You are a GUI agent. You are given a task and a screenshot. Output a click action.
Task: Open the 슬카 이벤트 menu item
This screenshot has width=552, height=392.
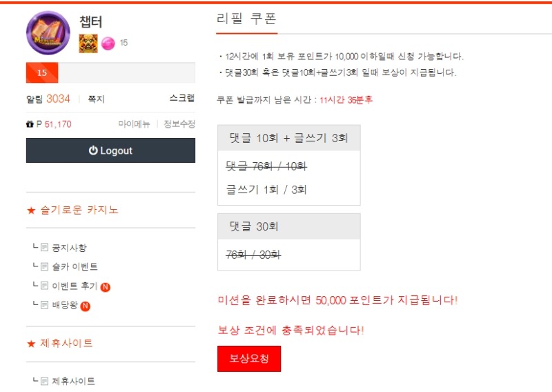[75, 266]
